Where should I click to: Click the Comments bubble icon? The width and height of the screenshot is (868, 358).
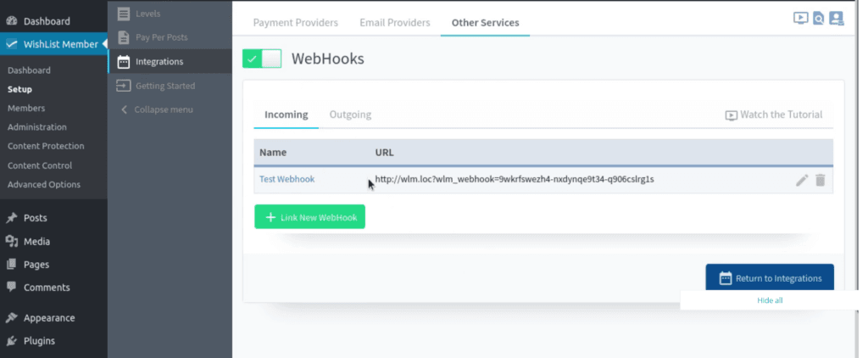12,287
